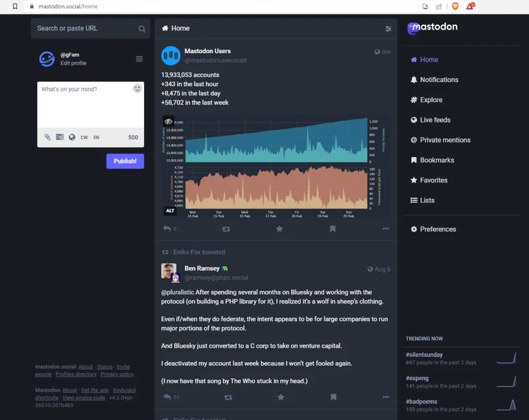Click the Home column header
The width and height of the screenshot is (529, 420).
(x=176, y=28)
